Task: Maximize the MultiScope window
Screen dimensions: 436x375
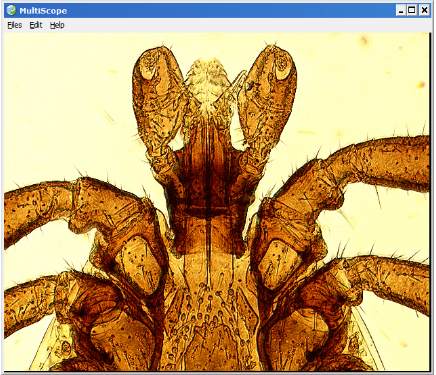Action: [x=412, y=10]
